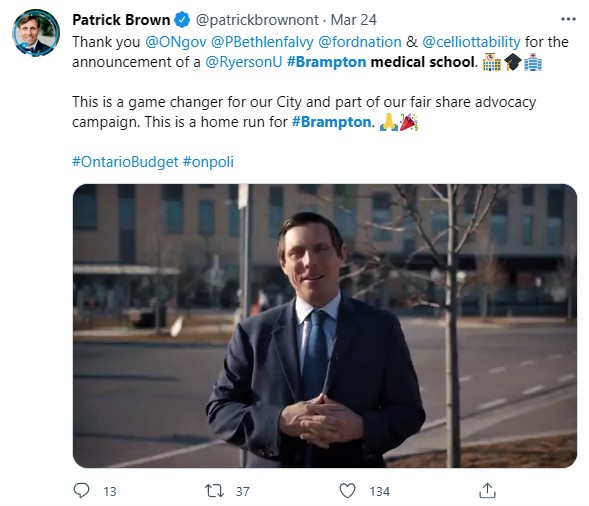Screen dimensions: 589x506
Task: Open the Mar 24 timestamp link
Action: tap(353, 20)
